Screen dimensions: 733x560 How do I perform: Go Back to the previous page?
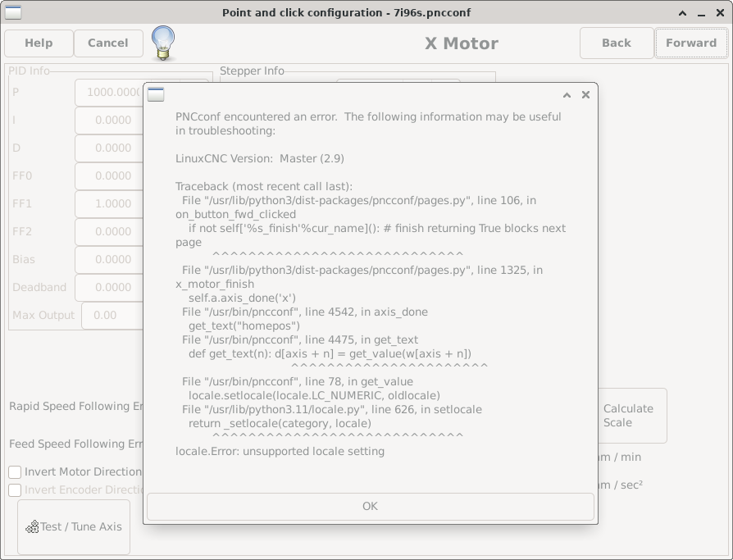616,43
